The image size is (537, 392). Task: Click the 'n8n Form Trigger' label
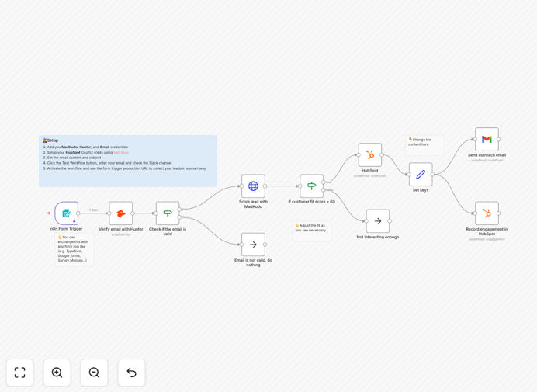[x=67, y=229]
